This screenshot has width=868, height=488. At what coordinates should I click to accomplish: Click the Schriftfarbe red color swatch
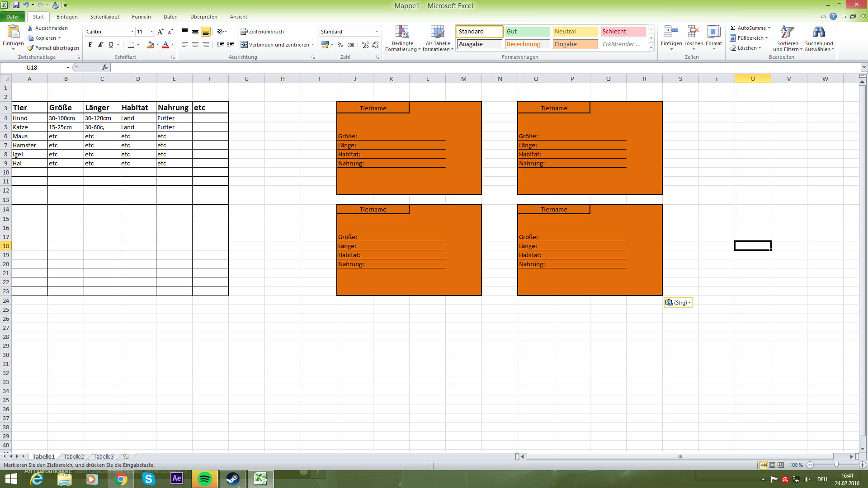(166, 47)
